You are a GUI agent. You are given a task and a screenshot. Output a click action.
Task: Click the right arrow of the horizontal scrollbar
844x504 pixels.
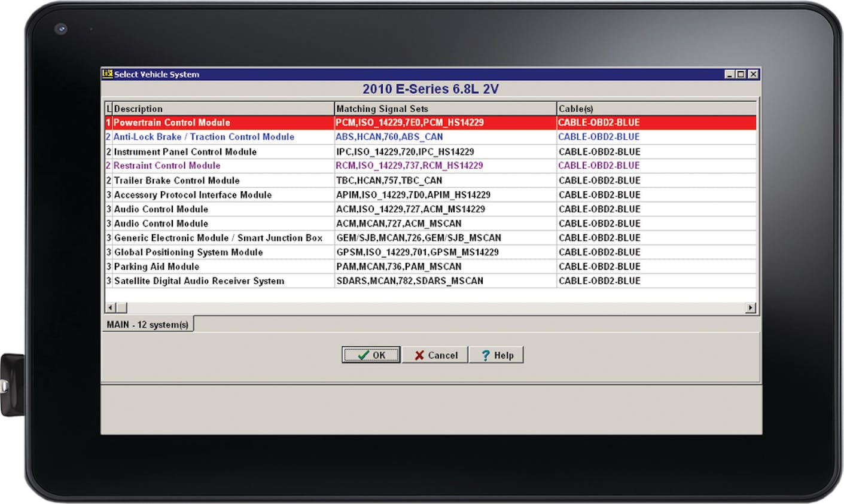751,307
